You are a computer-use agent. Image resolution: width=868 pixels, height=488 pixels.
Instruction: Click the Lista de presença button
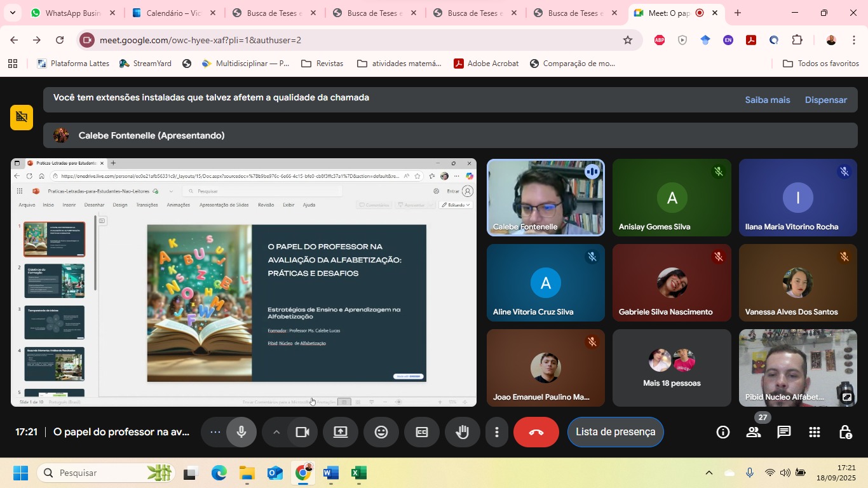coord(615,432)
